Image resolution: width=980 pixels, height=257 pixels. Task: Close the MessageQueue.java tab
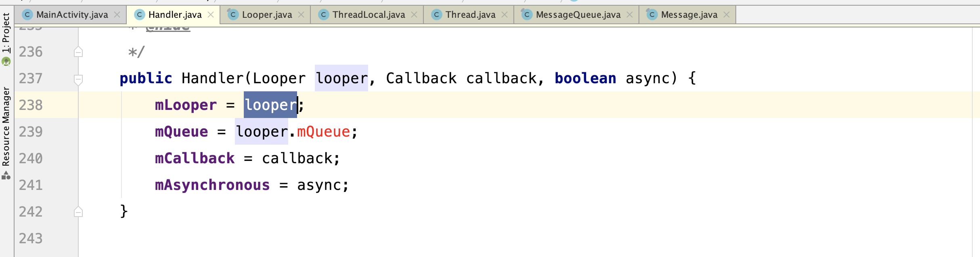tap(630, 15)
